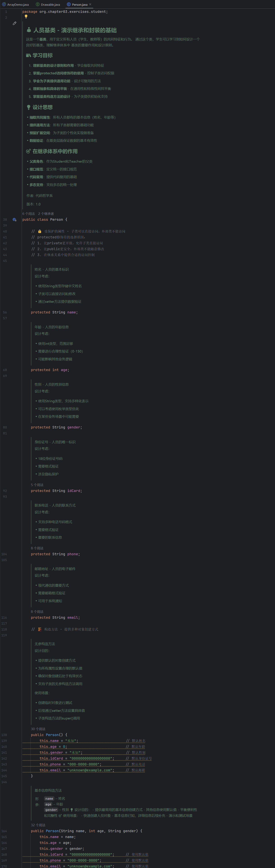Click the target icon beside '在继承体系中的作用'
The height and width of the screenshot is (868, 275).
pos(29,151)
